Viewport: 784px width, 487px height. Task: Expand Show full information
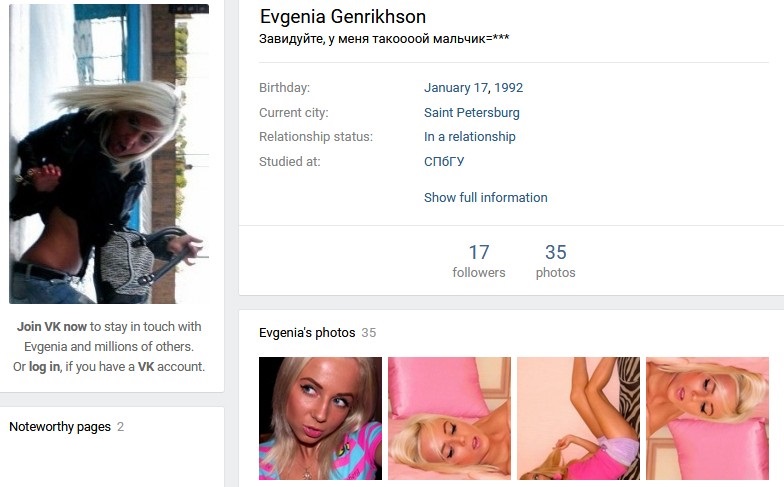pos(486,198)
